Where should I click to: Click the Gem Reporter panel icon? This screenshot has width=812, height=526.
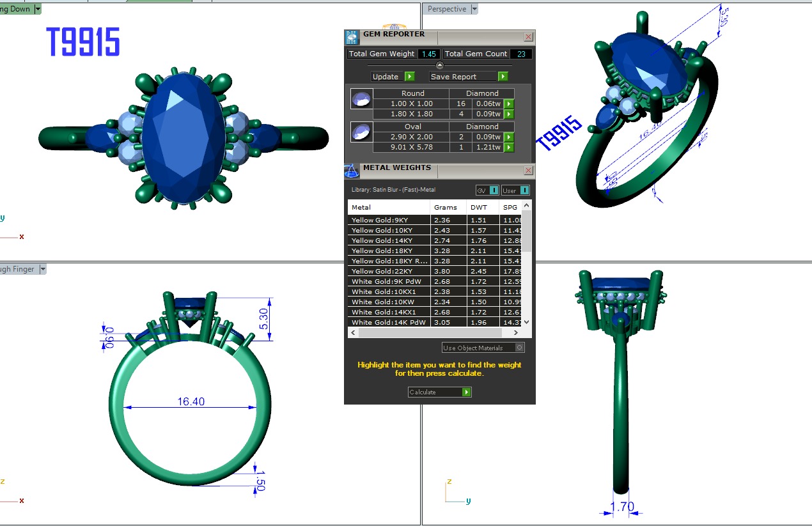coord(352,36)
